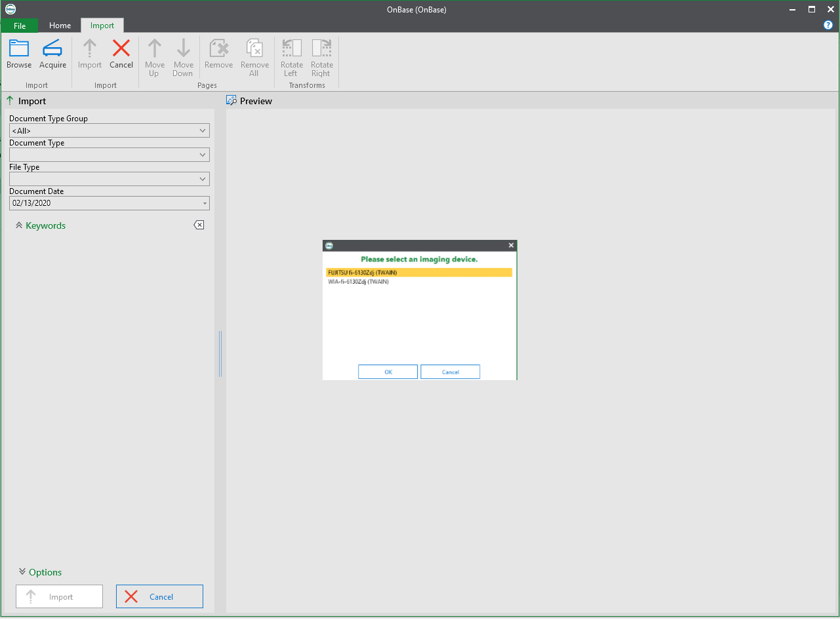Click the OnBase logo in title bar

pos(10,9)
